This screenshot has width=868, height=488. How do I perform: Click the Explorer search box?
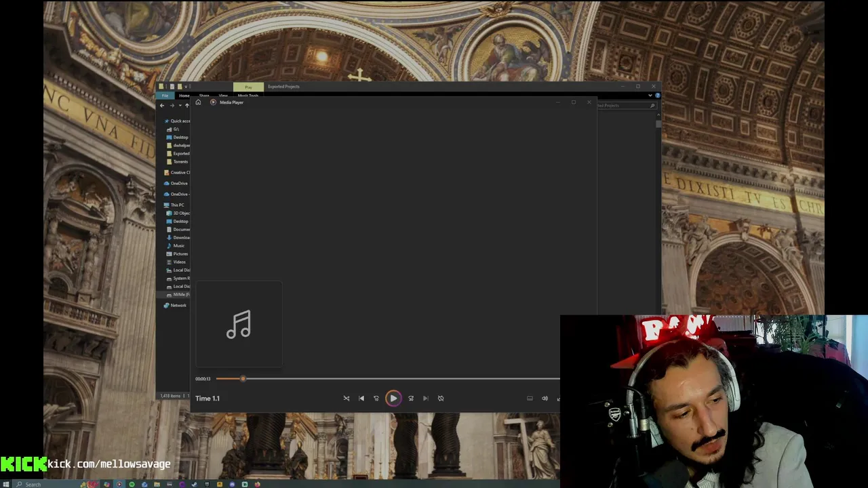(x=627, y=106)
